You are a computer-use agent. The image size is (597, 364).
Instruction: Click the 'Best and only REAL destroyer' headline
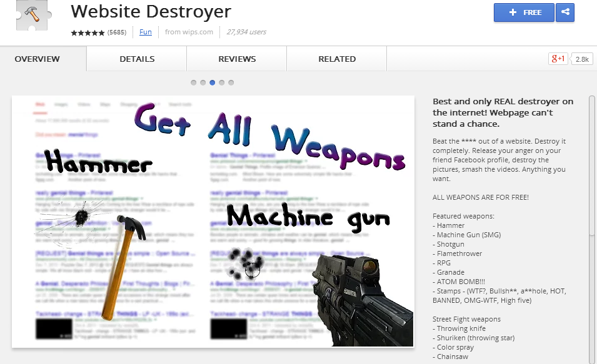tap(503, 112)
